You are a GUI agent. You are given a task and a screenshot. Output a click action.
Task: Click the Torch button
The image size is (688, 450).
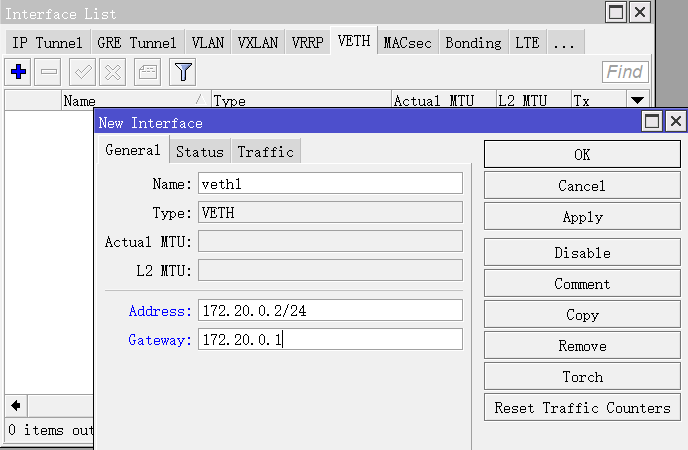[582, 377]
